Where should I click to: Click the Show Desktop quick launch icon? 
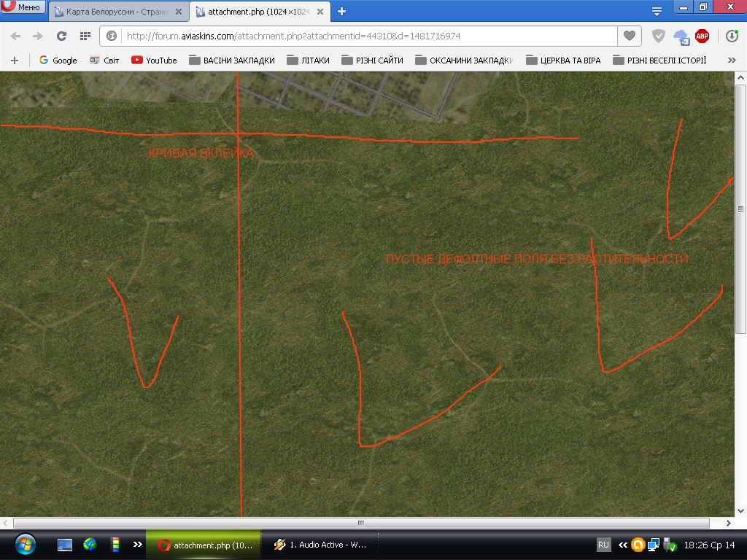65,544
